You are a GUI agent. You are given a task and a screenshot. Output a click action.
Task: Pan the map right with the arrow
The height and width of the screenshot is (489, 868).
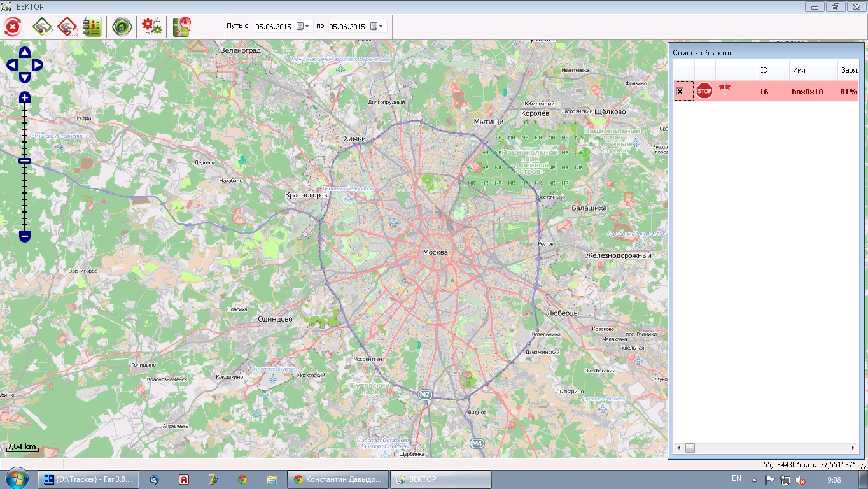(x=37, y=65)
